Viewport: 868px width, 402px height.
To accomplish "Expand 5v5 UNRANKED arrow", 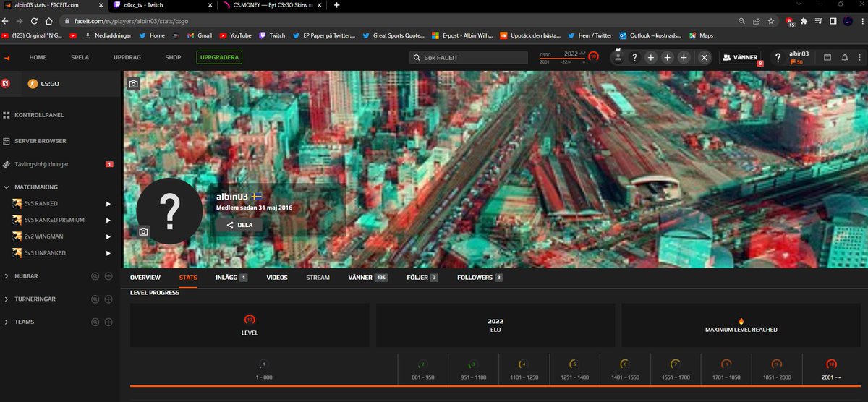I will (x=108, y=253).
